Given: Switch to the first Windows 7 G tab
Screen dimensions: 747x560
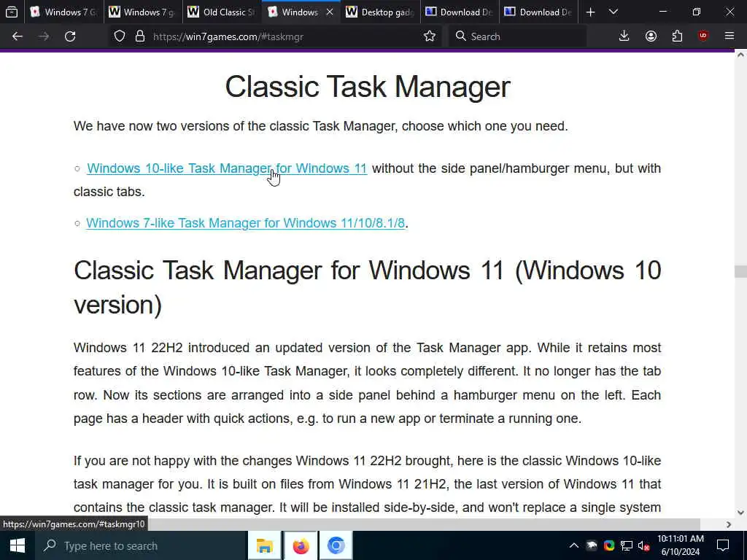Looking at the screenshot, I should click(x=64, y=12).
